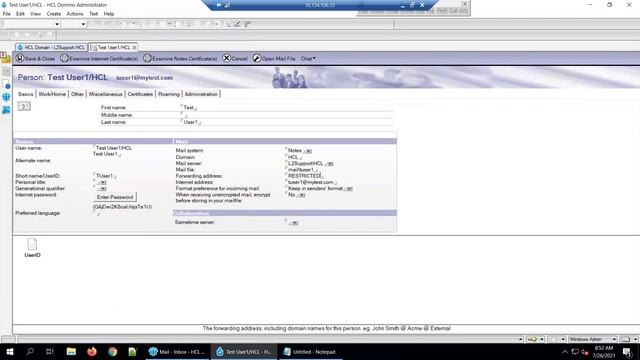The image size is (640, 360).
Task: Click the Short name/UserID field TUser1
Action: point(104,176)
